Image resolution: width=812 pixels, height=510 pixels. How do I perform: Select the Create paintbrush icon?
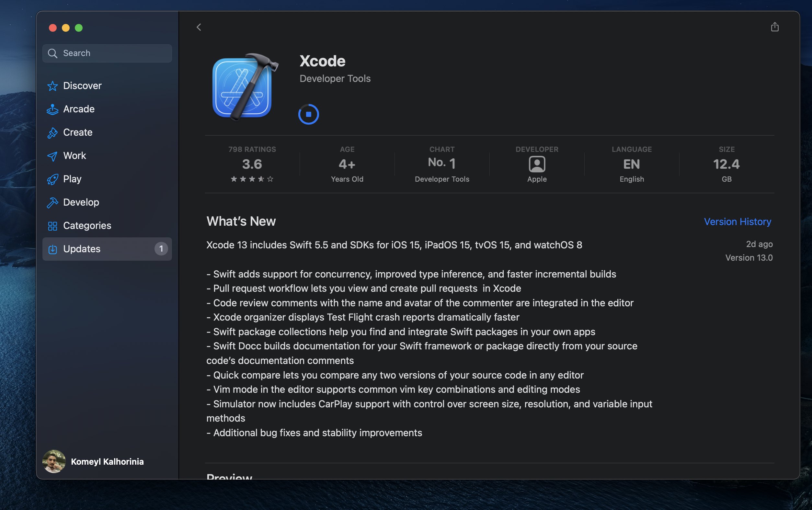point(52,133)
